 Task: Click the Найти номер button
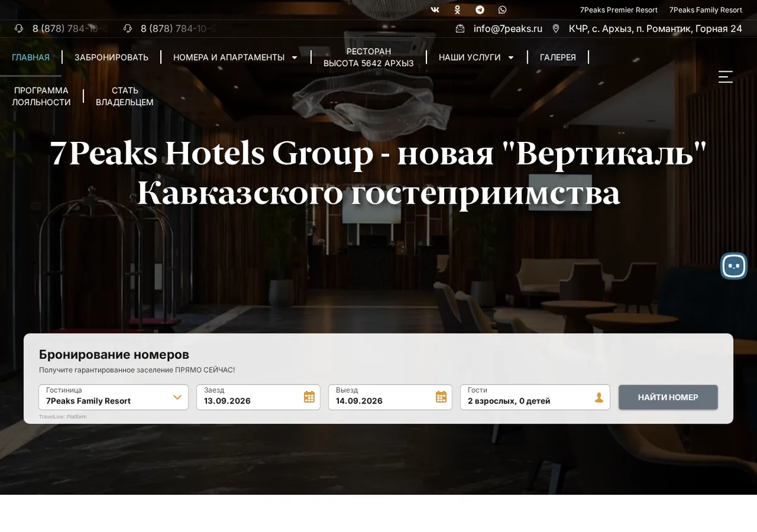coord(668,397)
